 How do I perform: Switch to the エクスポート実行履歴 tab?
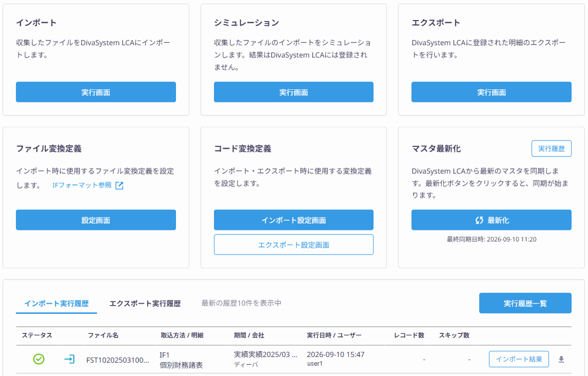click(x=145, y=303)
